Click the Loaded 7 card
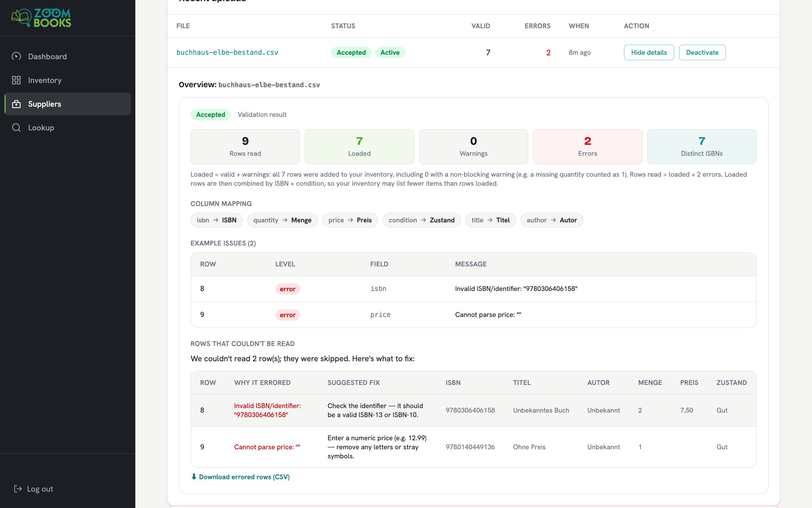Image resolution: width=812 pixels, height=508 pixels. pos(359,147)
